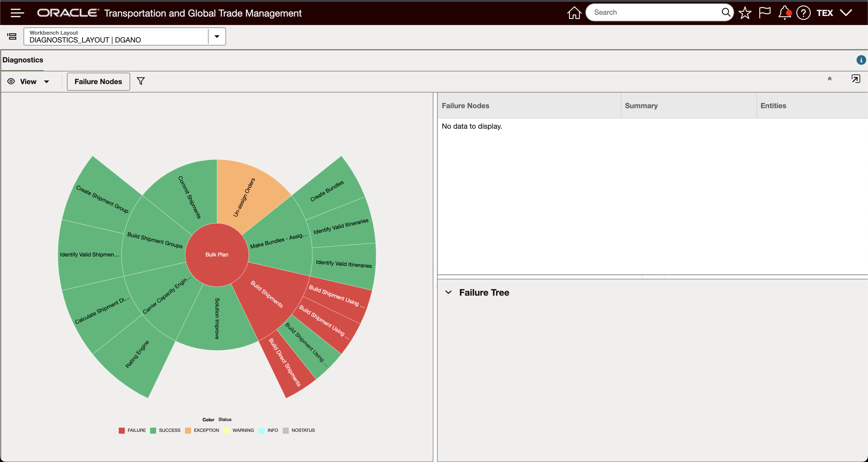Go to the Home page icon

[x=574, y=13]
